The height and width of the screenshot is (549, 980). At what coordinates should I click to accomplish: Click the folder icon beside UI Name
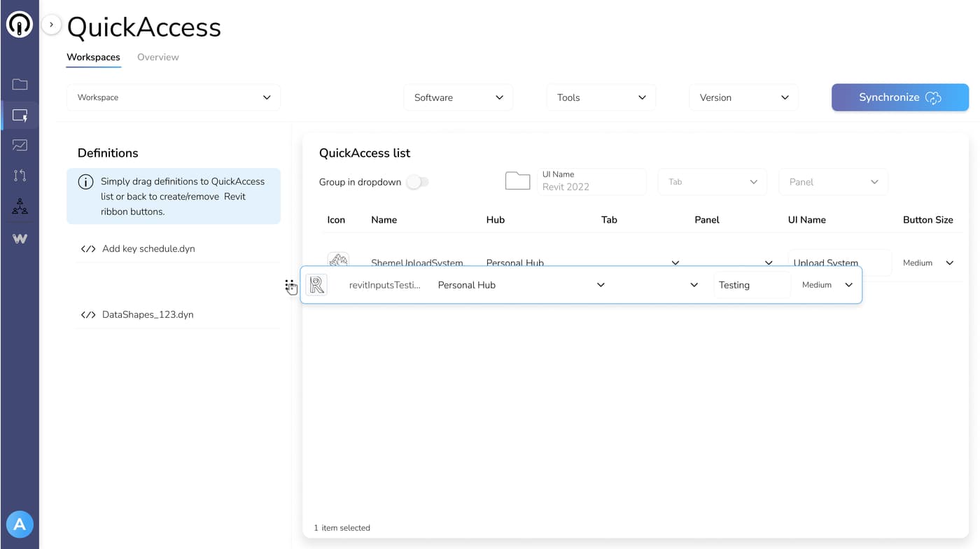517,181
